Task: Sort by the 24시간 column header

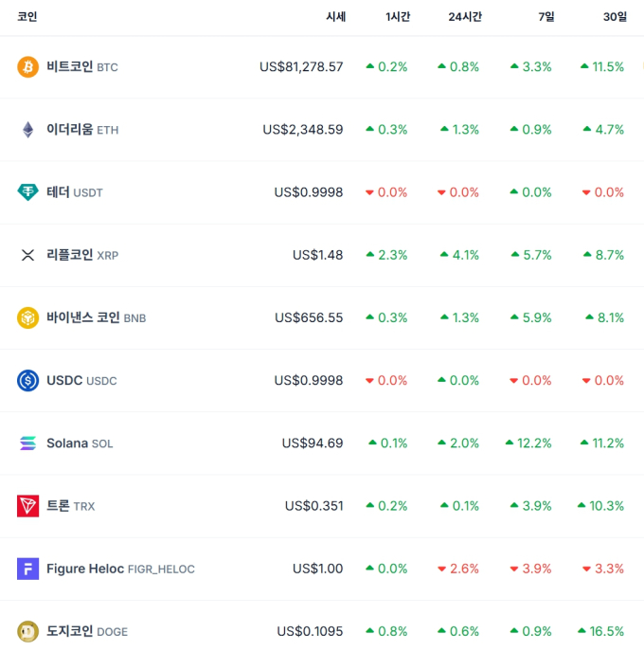Action: pos(465,17)
